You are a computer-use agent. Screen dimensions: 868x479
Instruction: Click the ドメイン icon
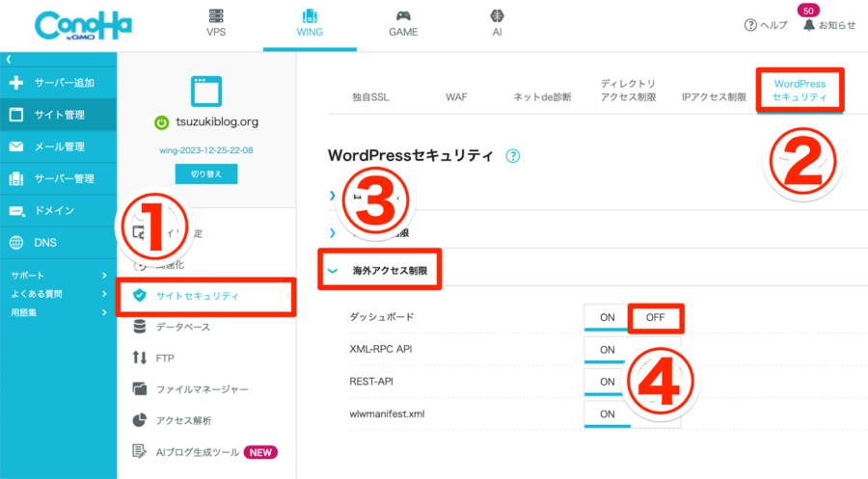pos(16,210)
